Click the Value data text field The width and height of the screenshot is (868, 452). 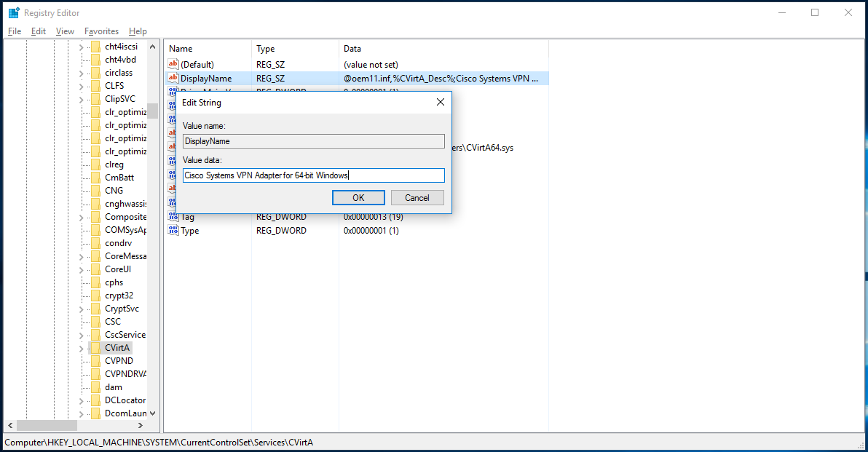point(313,175)
